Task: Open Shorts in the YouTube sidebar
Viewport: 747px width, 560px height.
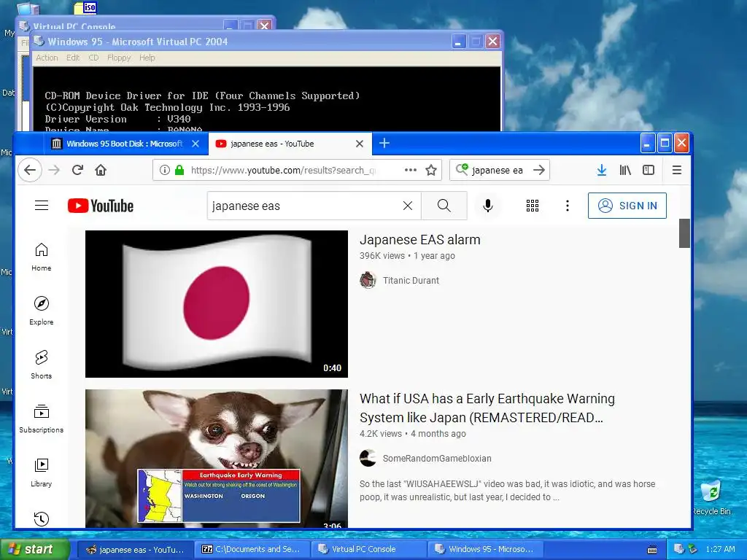Action: pos(42,365)
